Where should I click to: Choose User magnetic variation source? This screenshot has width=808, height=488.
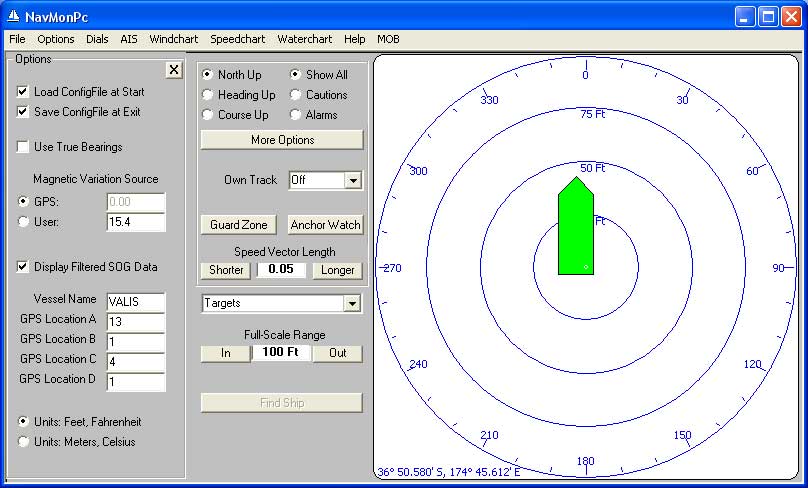23,222
